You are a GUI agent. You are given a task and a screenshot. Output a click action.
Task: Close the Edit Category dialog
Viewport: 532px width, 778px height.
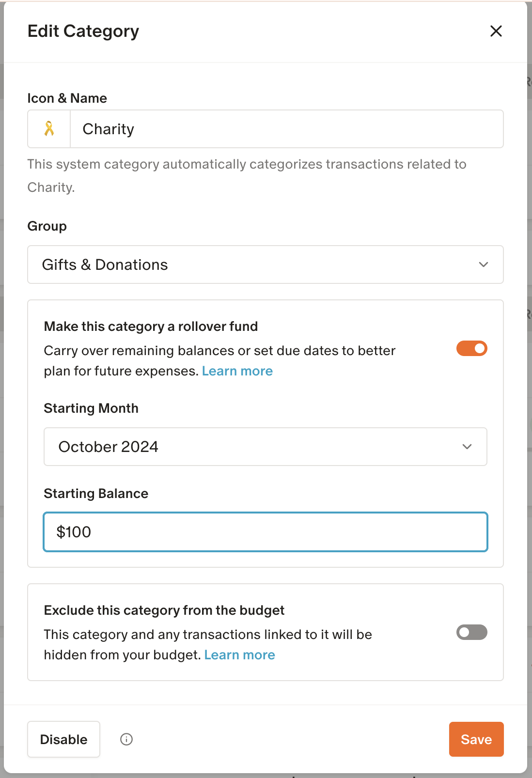coord(496,31)
